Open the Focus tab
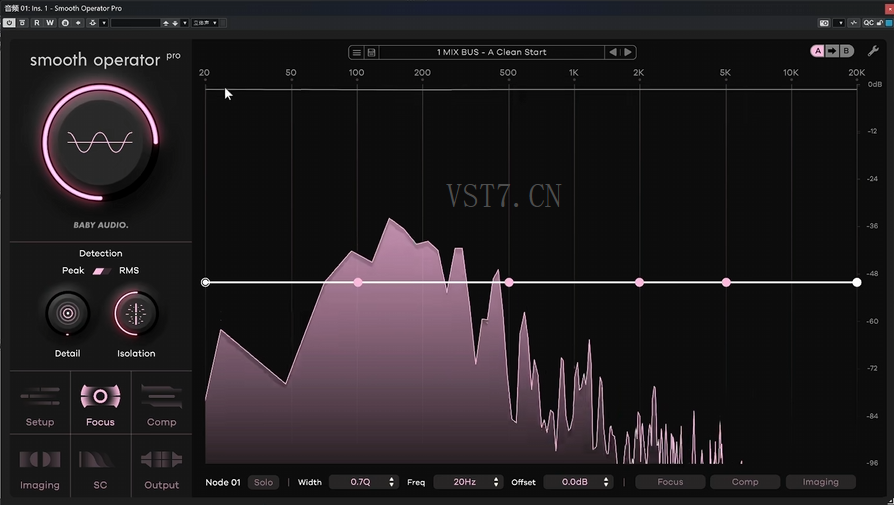894x505 pixels. (x=100, y=403)
